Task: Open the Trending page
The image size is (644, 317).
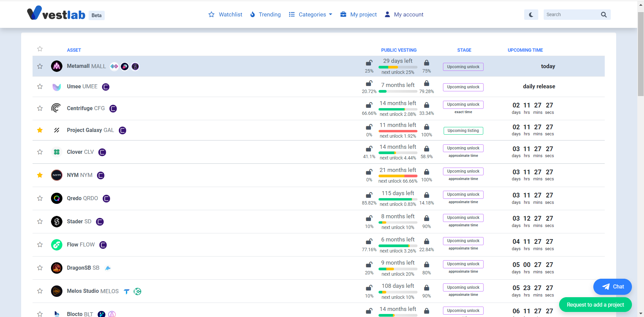Action: pos(265,14)
